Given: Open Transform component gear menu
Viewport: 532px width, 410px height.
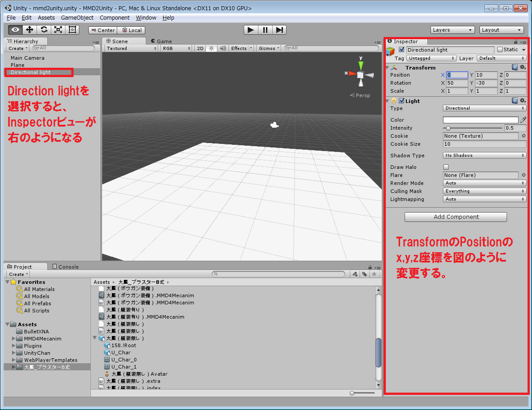Looking at the screenshot, I should [523, 67].
